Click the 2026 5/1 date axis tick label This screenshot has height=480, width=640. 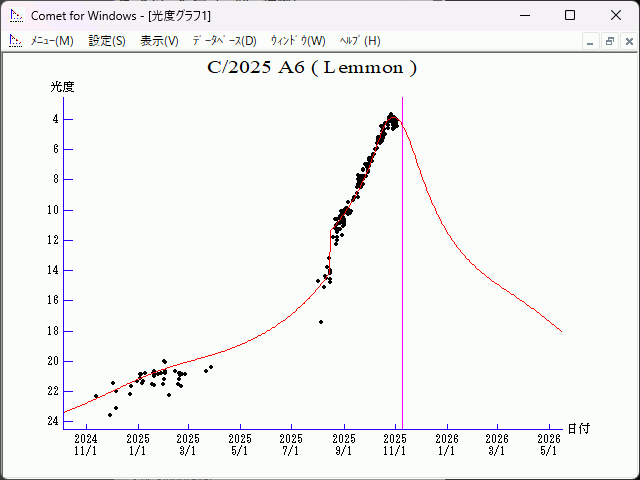[x=548, y=444]
